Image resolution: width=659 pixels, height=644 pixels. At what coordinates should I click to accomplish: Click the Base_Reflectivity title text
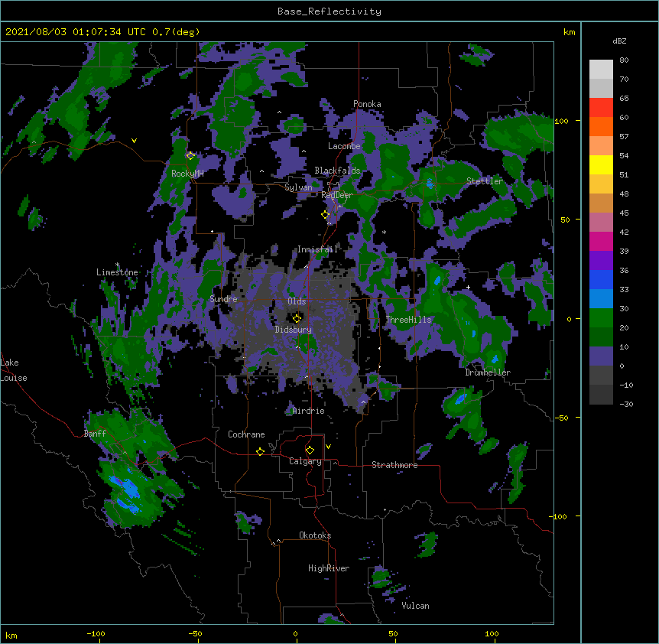point(329,11)
